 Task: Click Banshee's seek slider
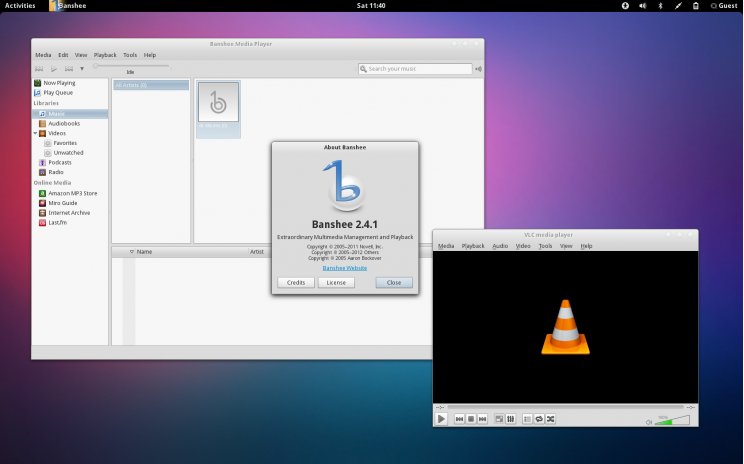[x=131, y=66]
